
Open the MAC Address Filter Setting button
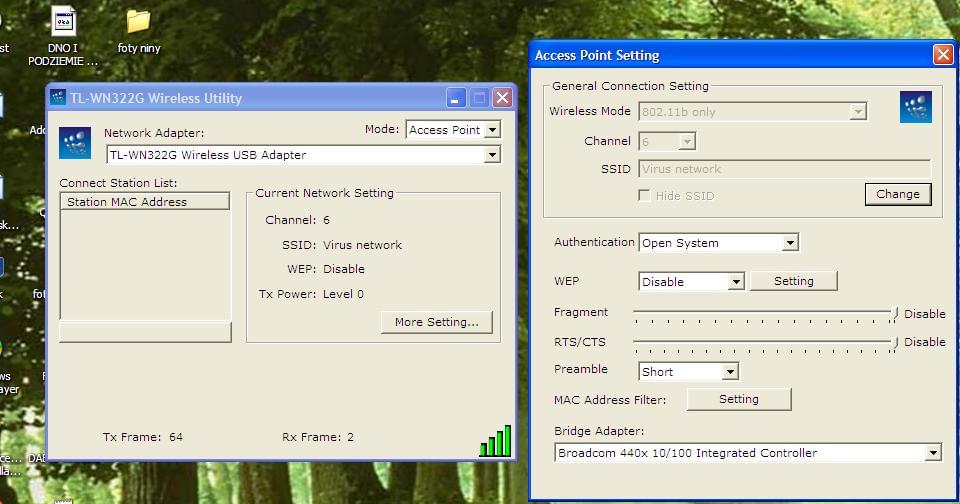click(x=739, y=399)
